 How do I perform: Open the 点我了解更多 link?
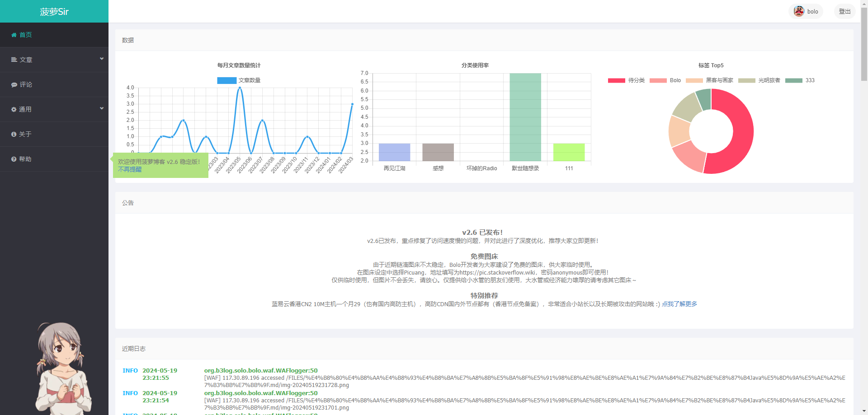click(x=679, y=304)
